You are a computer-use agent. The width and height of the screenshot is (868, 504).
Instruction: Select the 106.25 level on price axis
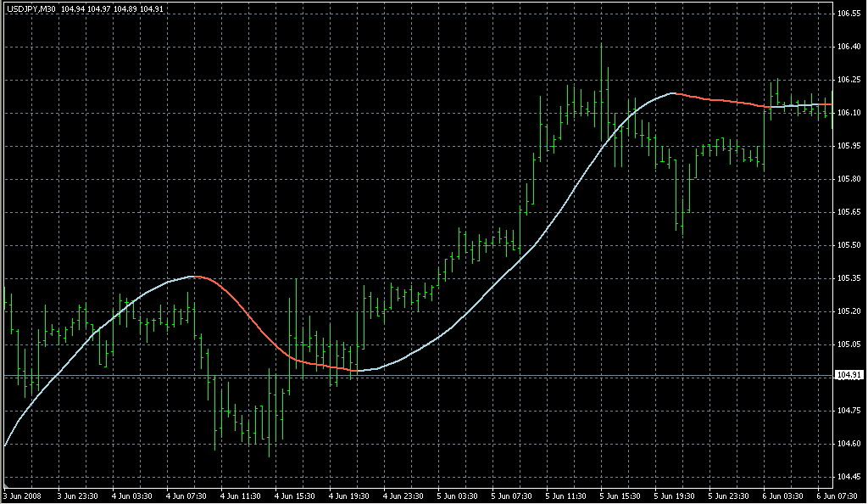[849, 80]
